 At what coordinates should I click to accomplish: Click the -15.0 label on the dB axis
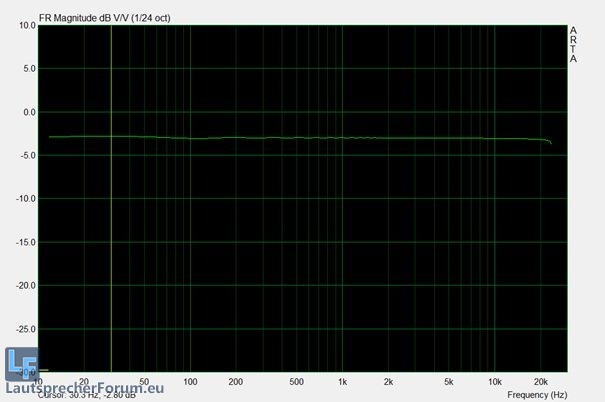click(x=26, y=242)
